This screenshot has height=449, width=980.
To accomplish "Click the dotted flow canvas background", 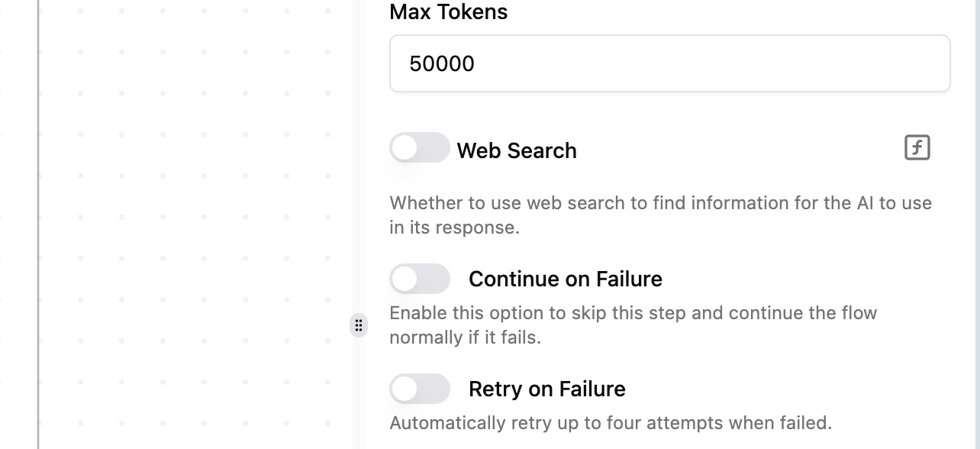I will click(x=191, y=229).
